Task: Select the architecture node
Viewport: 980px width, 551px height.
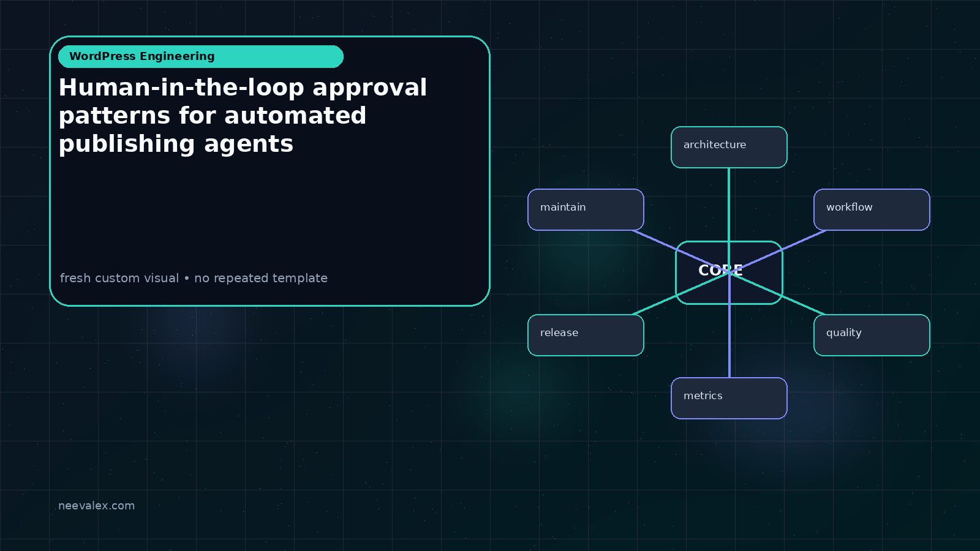Action: click(729, 147)
